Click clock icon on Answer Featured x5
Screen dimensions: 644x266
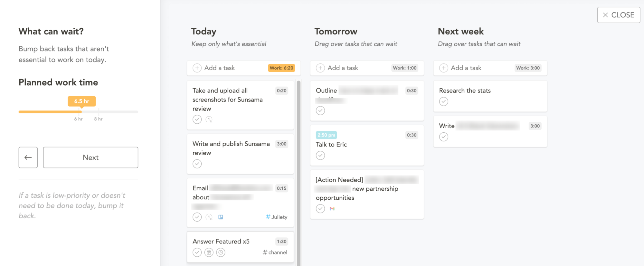click(221, 252)
